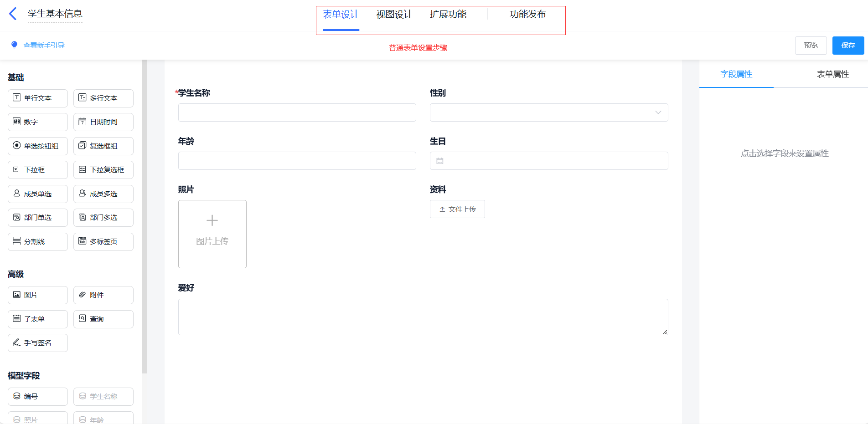868x424 pixels.
Task: Add the advanced 图片 component
Action: point(38,295)
